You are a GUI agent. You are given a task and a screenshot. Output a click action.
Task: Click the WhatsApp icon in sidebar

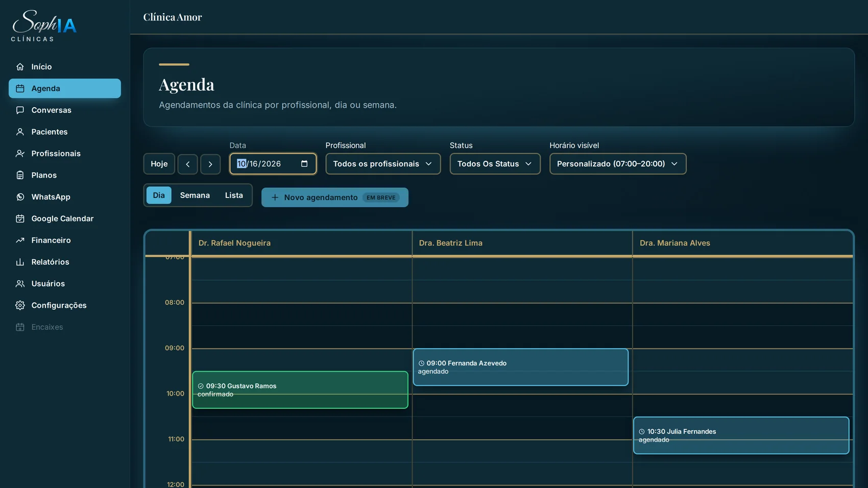(20, 197)
